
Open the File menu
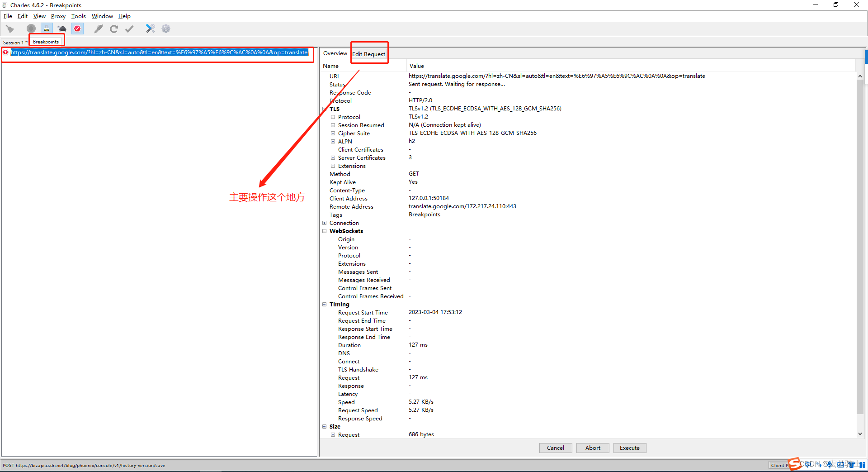8,16
